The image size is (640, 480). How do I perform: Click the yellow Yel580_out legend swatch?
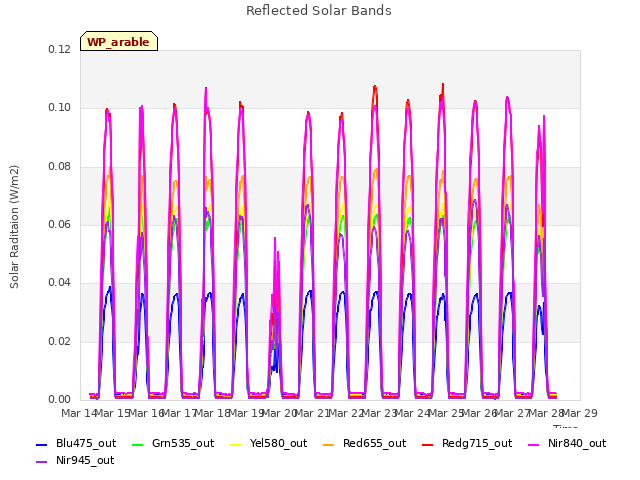(x=236, y=444)
